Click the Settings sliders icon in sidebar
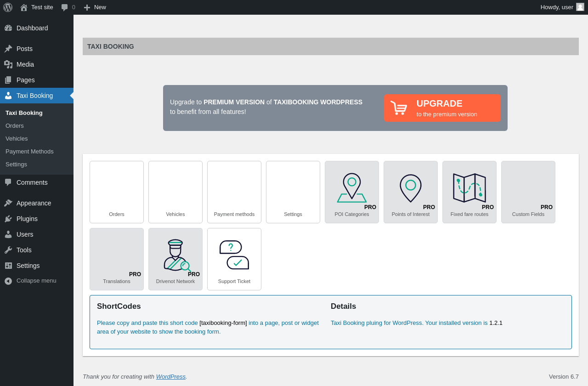Screen dimensions: 588x386 (8, 266)
